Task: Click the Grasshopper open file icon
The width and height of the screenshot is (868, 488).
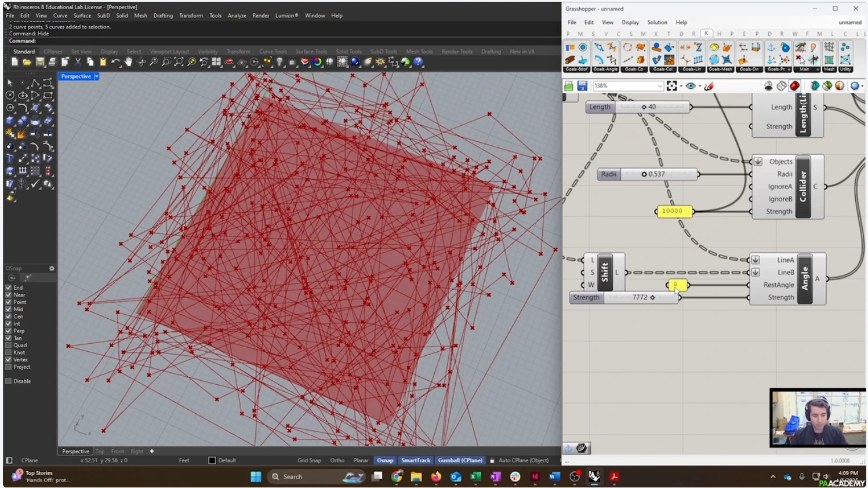Action: [569, 86]
